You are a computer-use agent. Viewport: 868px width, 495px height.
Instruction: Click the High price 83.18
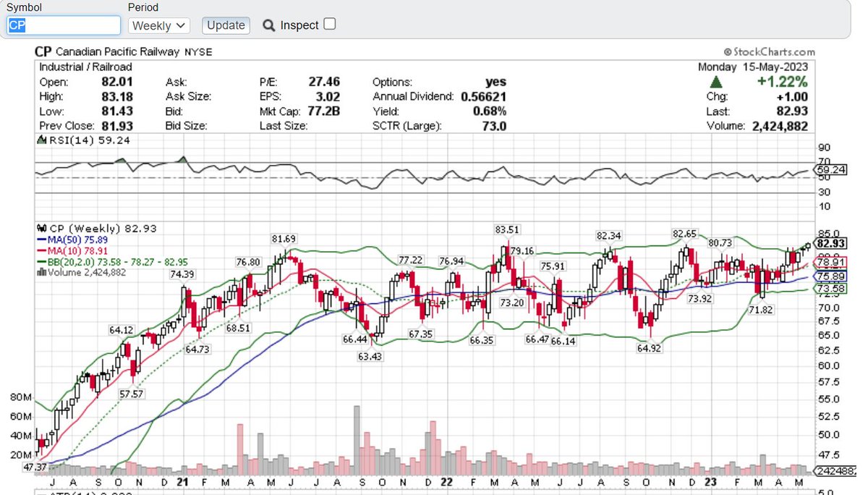117,96
